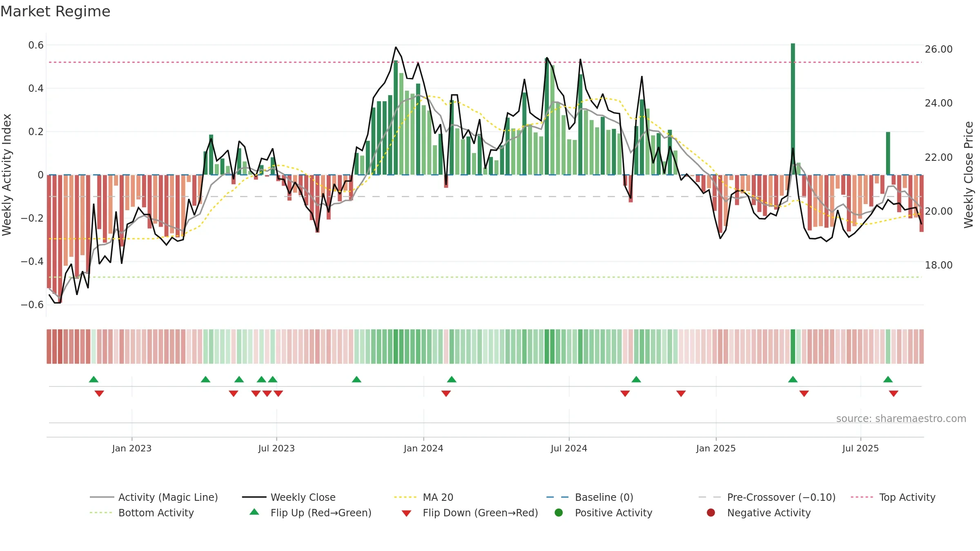Click the flip-down triangle just before Jan 2025
Image resolution: width=980 pixels, height=551 pixels.
(x=681, y=393)
